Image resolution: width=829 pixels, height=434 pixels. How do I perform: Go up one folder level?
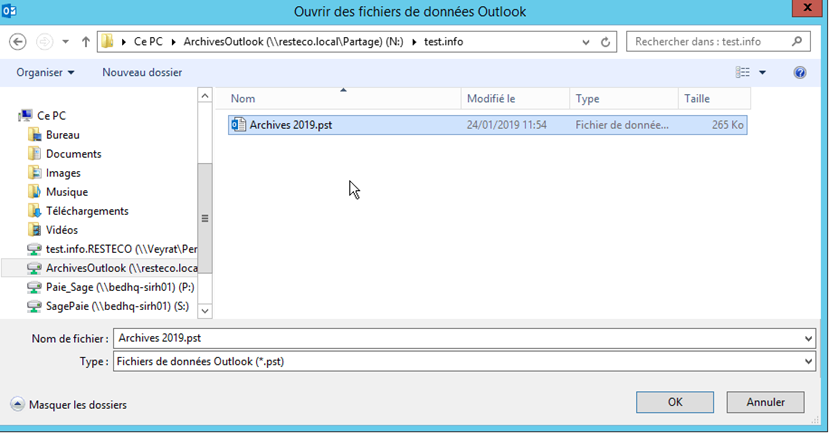(86, 42)
